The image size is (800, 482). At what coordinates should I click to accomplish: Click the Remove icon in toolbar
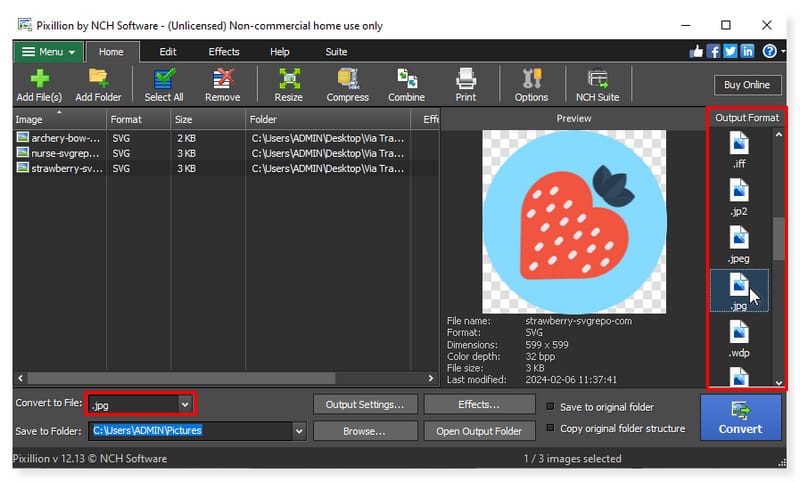(222, 79)
